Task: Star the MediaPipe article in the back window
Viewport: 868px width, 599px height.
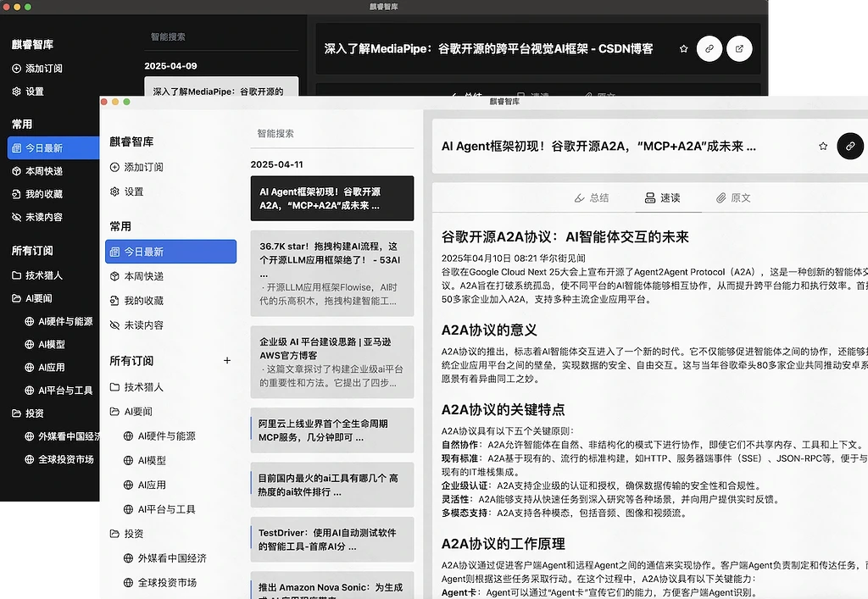Action: (x=683, y=48)
